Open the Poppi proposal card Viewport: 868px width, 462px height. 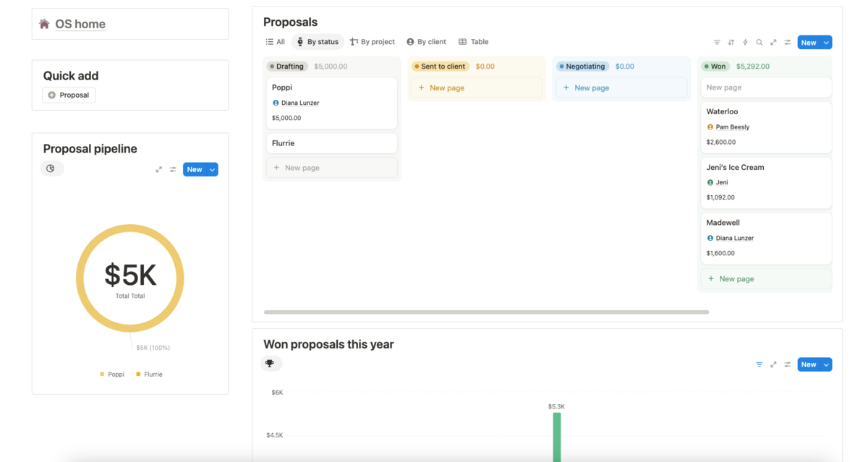click(332, 103)
